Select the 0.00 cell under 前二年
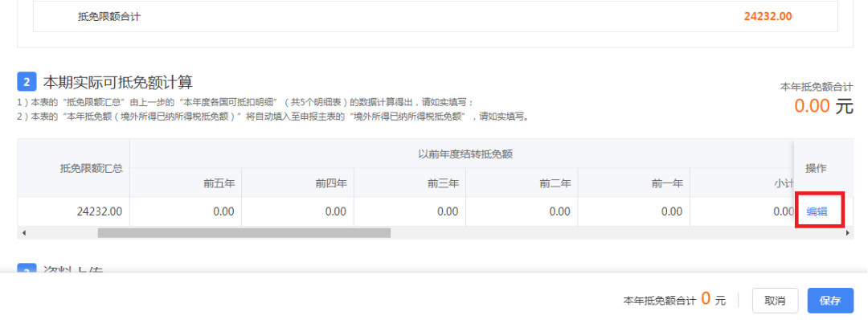The height and width of the screenshot is (320, 868). click(x=522, y=211)
